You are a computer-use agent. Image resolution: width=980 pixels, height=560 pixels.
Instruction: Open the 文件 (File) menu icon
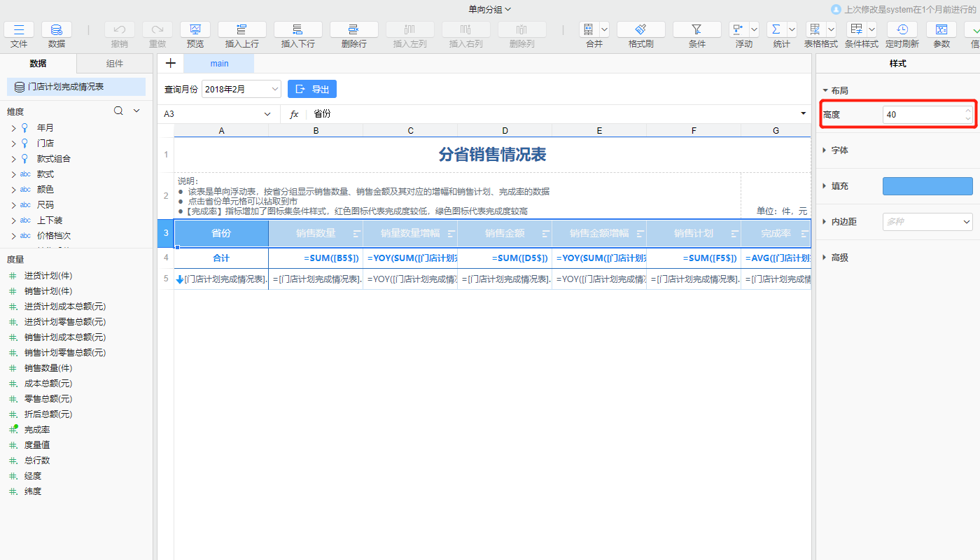19,29
